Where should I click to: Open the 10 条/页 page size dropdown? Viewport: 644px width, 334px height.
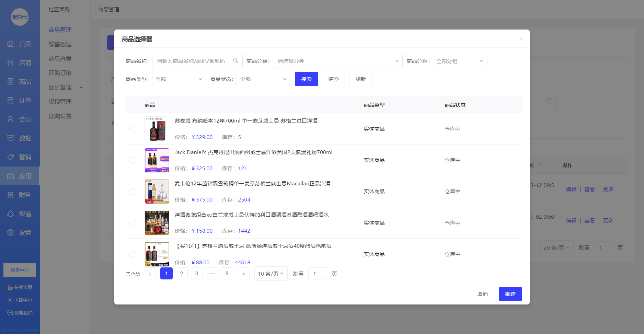point(271,274)
